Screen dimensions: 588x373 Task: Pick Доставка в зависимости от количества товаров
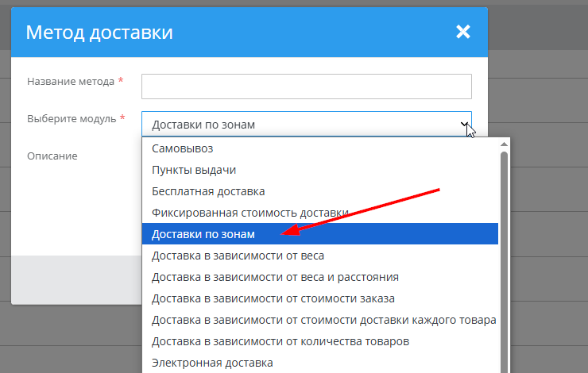click(x=280, y=341)
